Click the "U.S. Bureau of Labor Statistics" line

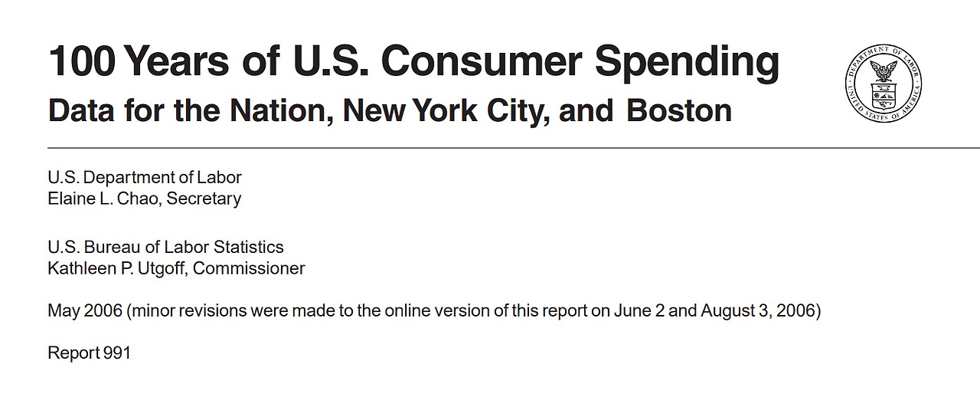(x=165, y=248)
